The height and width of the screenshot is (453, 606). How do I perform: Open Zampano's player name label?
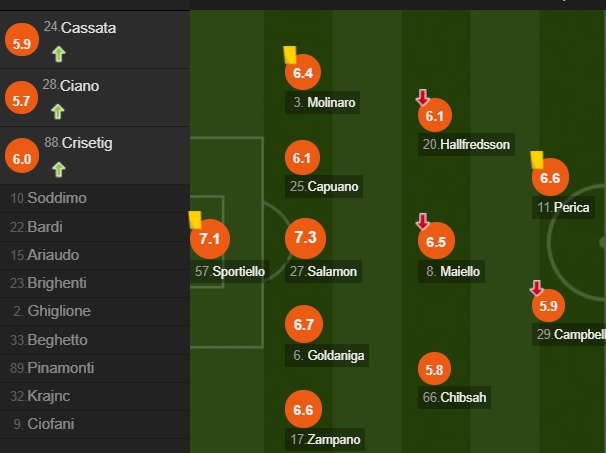325,439
